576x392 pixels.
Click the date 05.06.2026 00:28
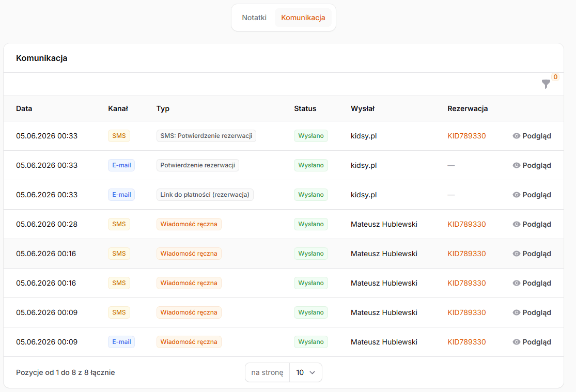pyautogui.click(x=46, y=224)
